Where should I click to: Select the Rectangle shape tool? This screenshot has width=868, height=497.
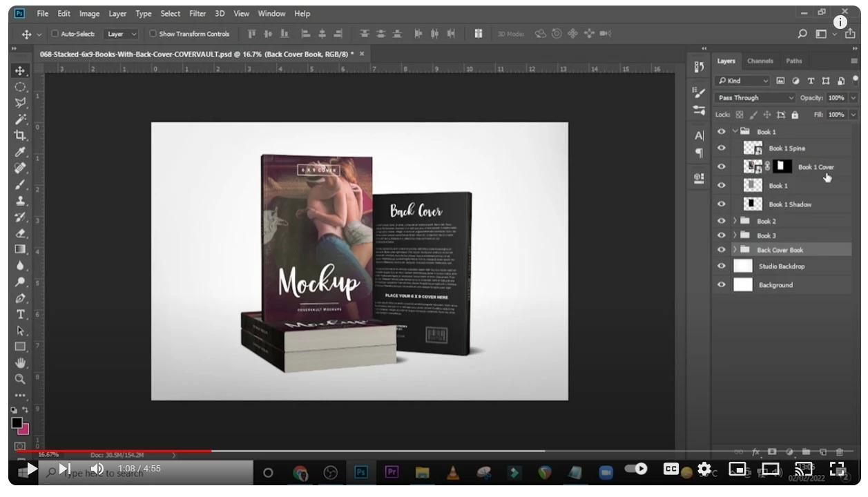pos(20,347)
